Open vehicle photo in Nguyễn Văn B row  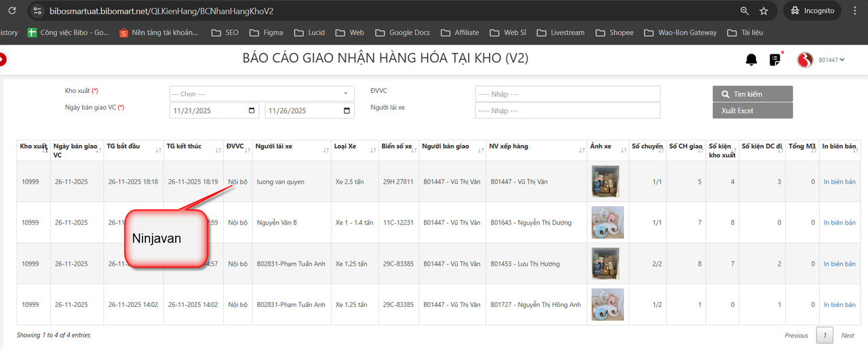(x=608, y=222)
